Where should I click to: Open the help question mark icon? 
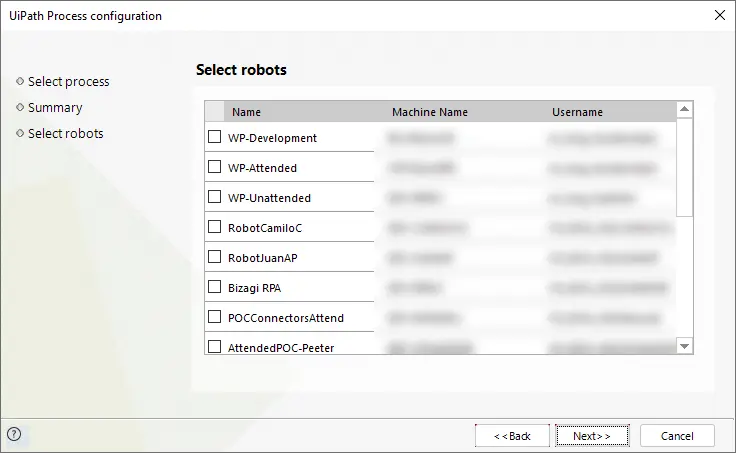[14, 434]
